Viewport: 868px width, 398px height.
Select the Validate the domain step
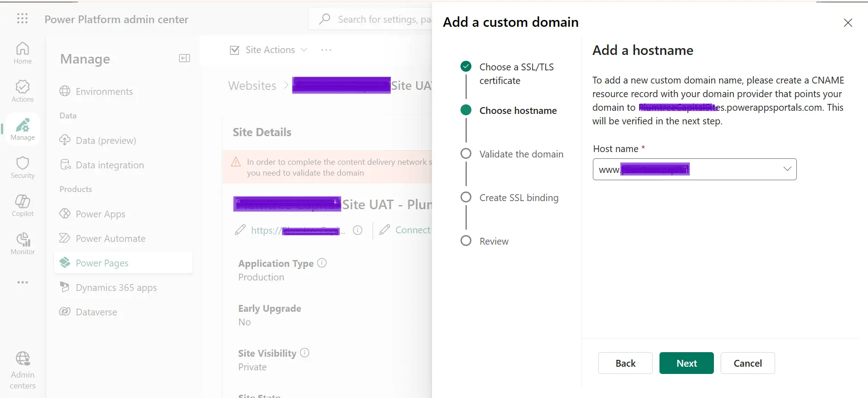[x=521, y=154]
